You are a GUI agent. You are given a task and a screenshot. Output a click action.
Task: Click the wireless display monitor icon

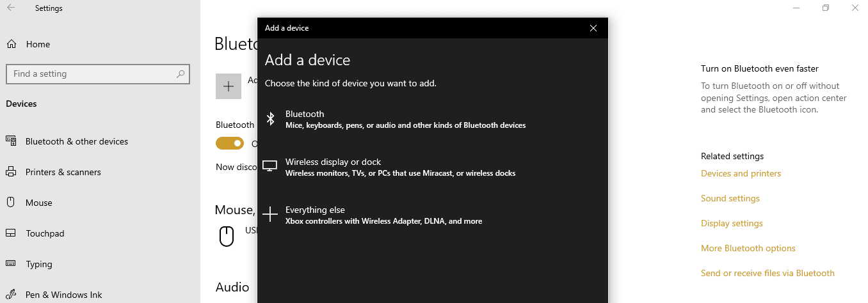[270, 166]
